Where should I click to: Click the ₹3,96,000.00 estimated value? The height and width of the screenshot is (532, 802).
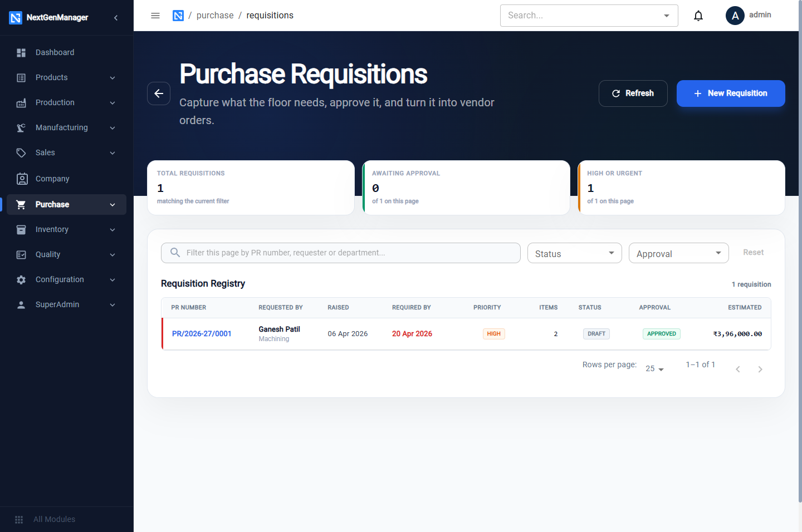737,334
